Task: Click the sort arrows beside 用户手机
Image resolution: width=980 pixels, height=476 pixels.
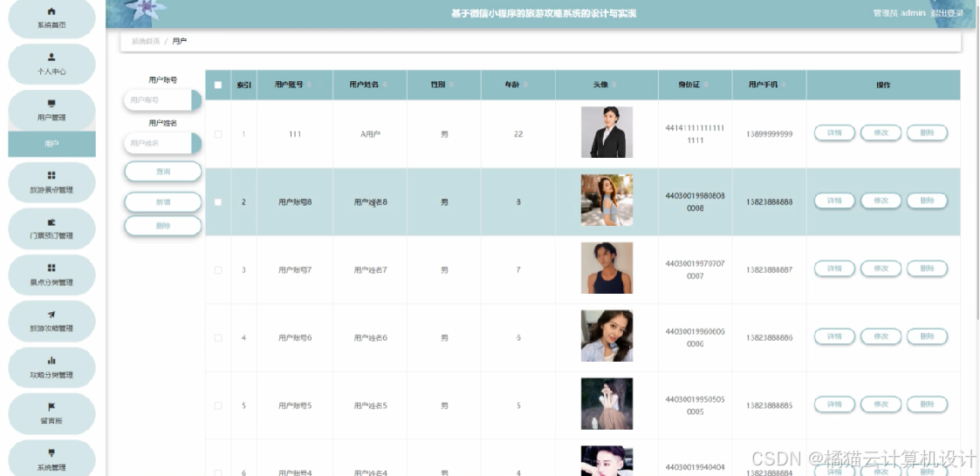Action: click(x=784, y=85)
